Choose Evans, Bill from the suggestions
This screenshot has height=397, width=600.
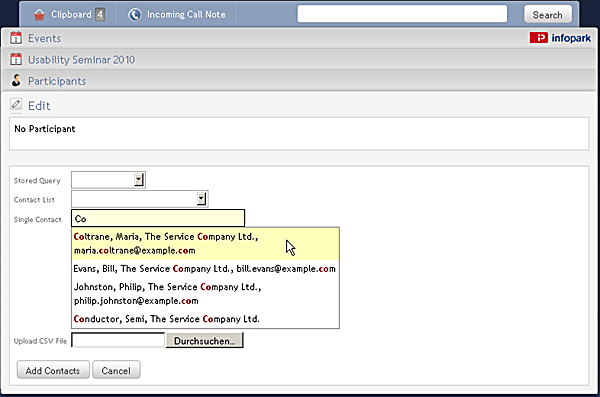205,269
